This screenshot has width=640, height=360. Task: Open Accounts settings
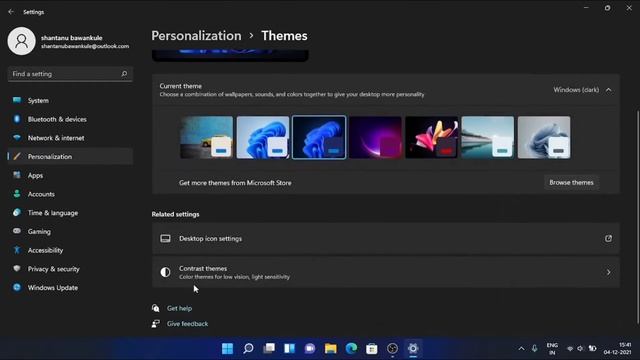pos(70,194)
